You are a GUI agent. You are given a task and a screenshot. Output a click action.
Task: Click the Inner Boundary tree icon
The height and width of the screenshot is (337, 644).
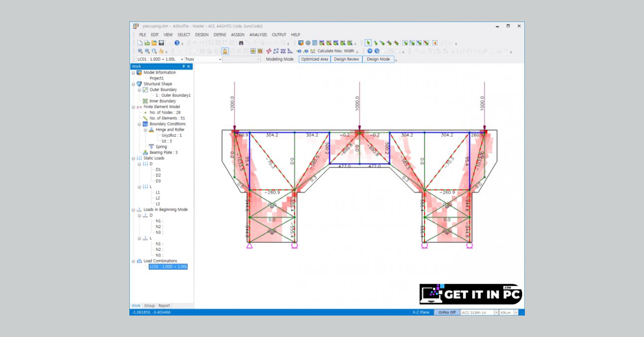(x=145, y=101)
